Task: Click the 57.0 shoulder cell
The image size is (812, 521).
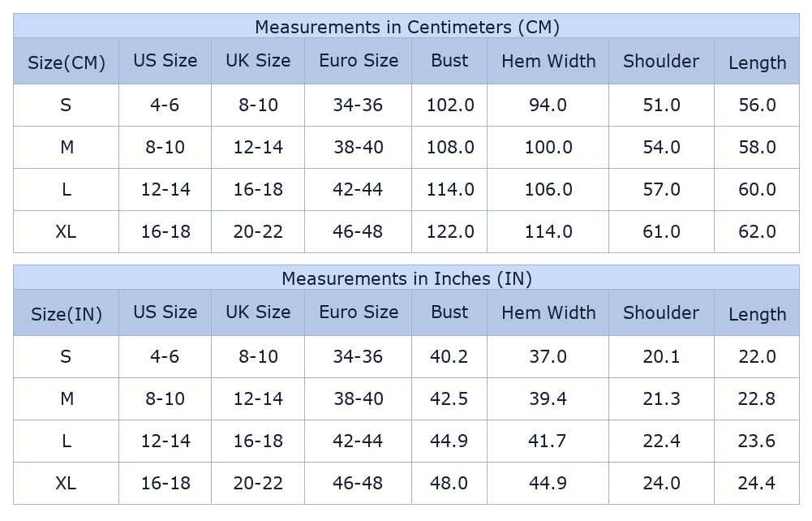Action: [x=661, y=189]
